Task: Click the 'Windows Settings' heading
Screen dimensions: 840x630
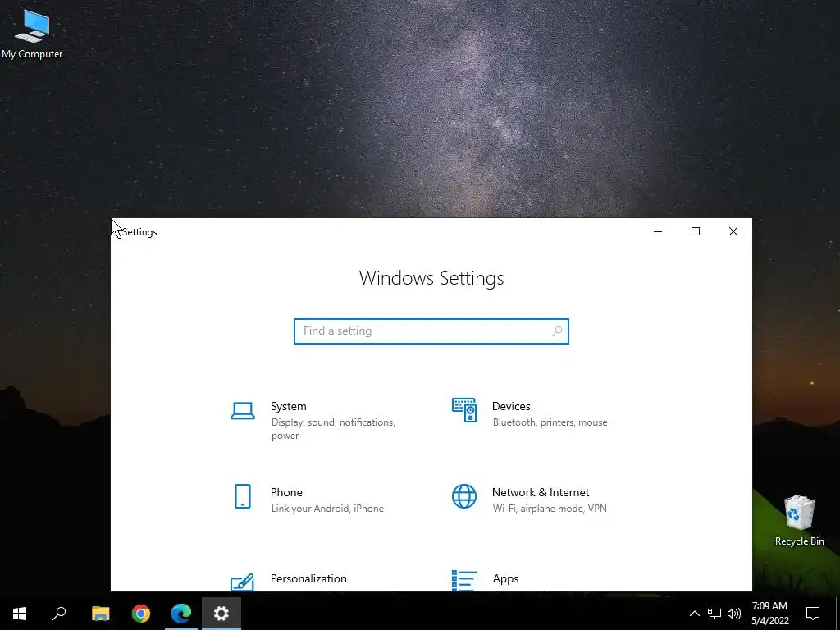Action: [431, 278]
